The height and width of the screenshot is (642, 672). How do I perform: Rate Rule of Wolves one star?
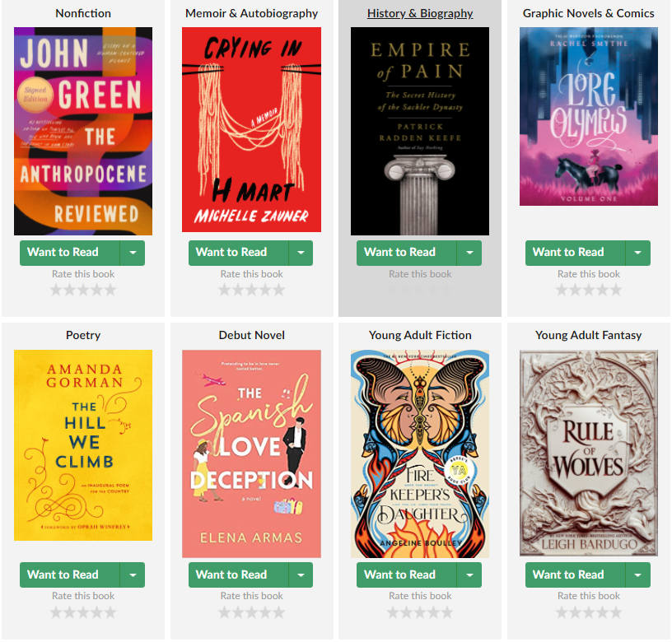pos(562,612)
